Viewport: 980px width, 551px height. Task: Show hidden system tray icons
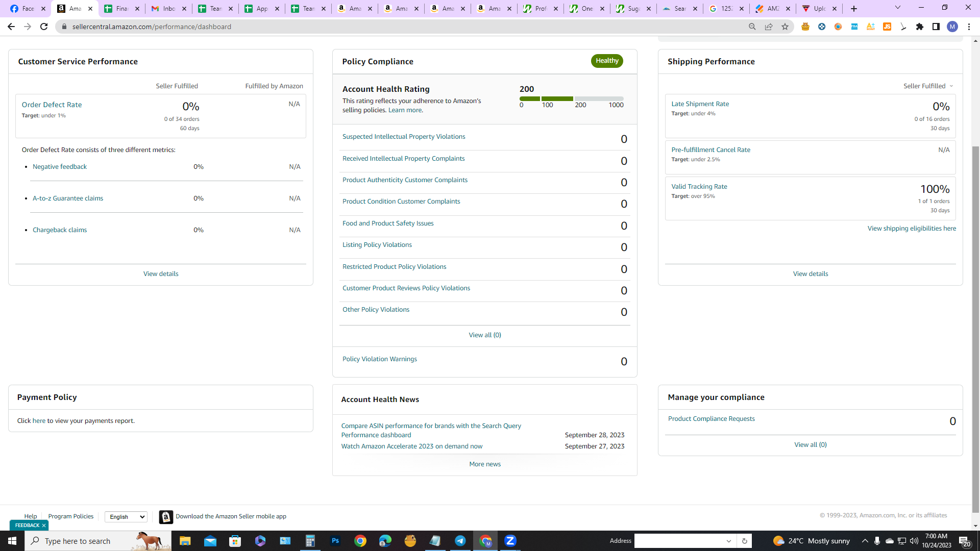(x=865, y=541)
